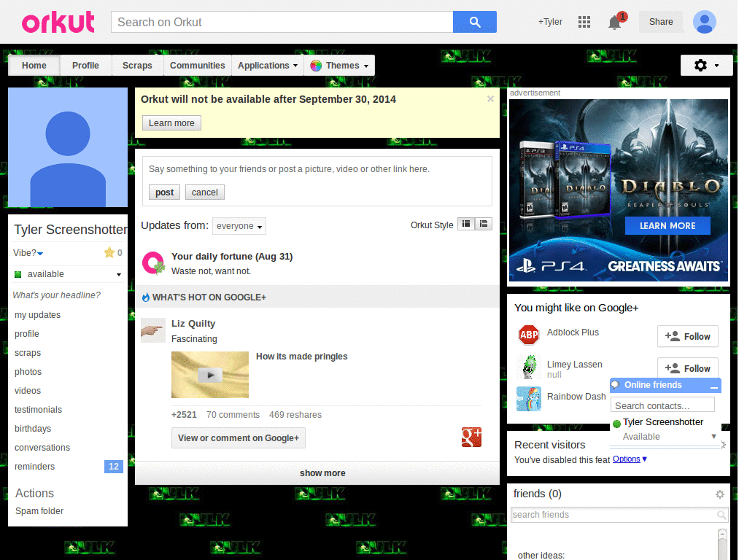Focus the Search on Orkut field

pos(282,22)
